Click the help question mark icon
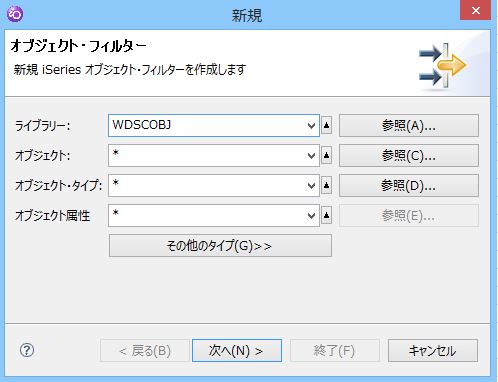This screenshot has width=498, height=382. [x=27, y=350]
